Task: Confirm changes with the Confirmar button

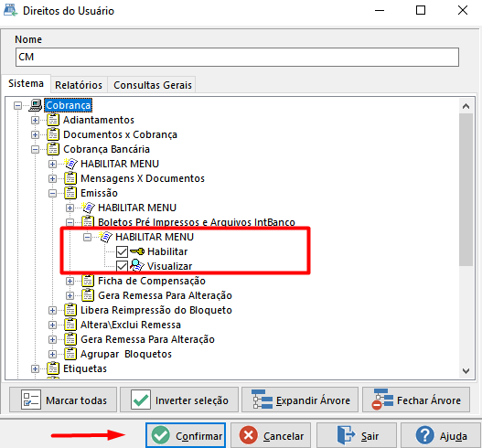Action: 186,435
